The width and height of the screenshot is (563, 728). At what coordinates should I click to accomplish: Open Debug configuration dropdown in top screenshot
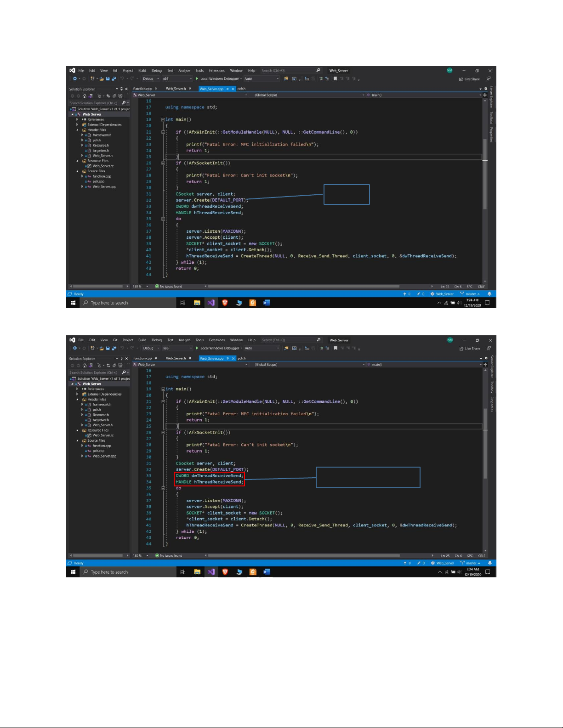[150, 79]
